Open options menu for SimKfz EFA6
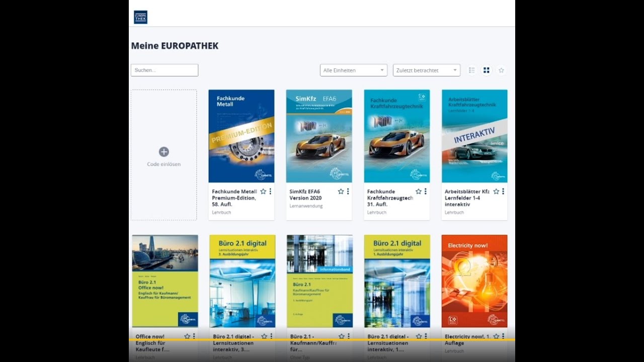This screenshot has width=644, height=362. point(348,192)
